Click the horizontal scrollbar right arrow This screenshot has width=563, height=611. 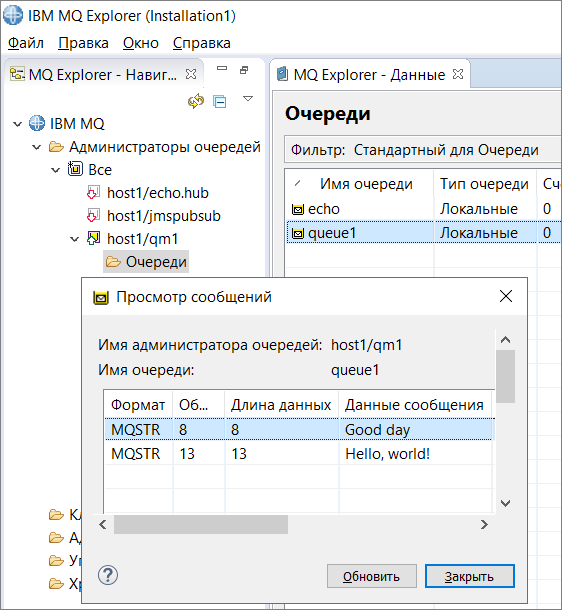tap(484, 524)
